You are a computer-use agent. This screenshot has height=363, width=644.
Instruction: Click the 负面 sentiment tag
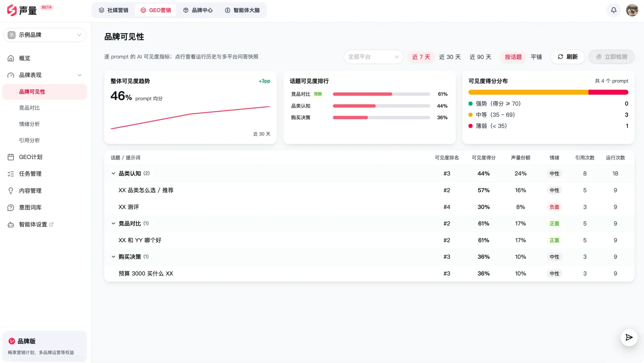tap(554, 207)
